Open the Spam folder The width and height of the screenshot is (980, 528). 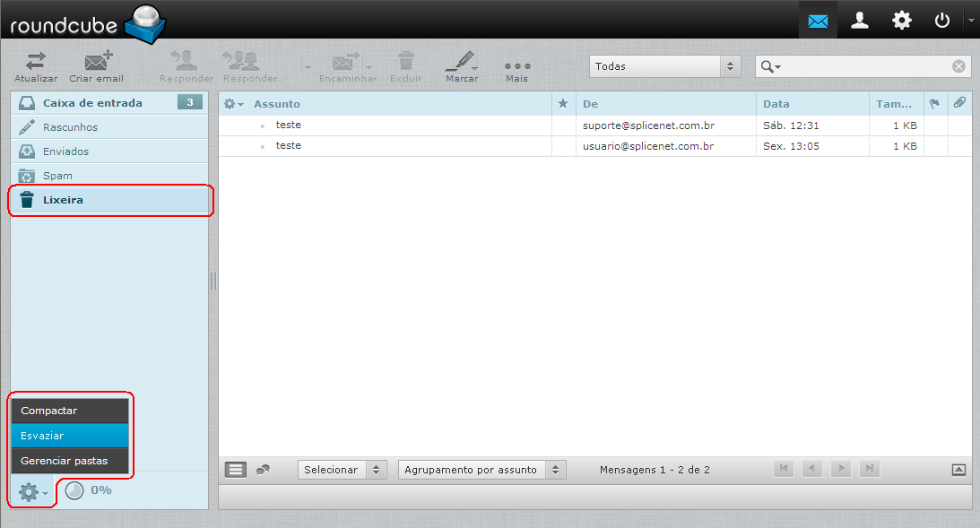(x=109, y=176)
